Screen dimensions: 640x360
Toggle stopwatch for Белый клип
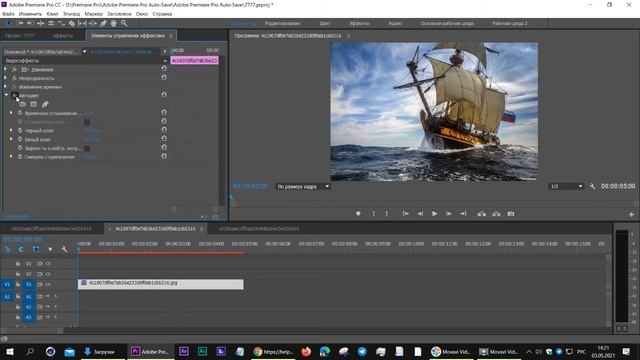(x=20, y=140)
